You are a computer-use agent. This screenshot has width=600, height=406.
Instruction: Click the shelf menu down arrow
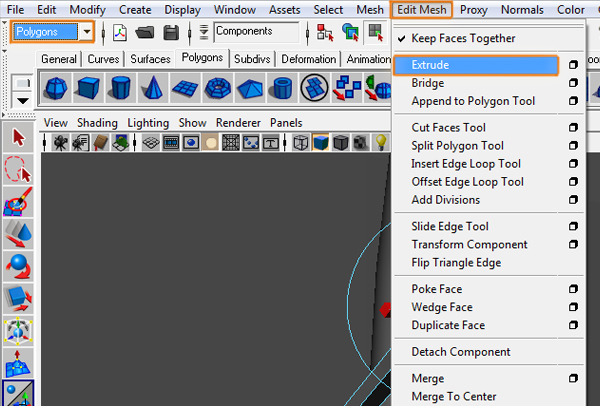tap(23, 101)
